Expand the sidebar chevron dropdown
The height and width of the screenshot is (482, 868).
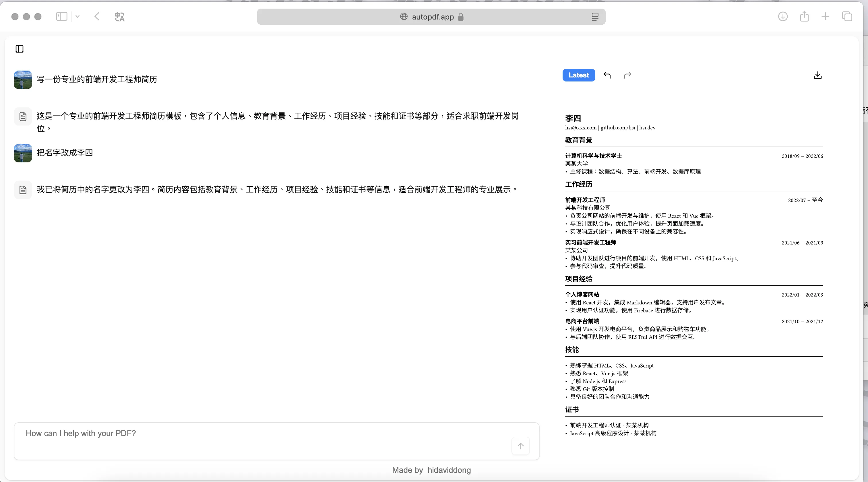pos(77,17)
